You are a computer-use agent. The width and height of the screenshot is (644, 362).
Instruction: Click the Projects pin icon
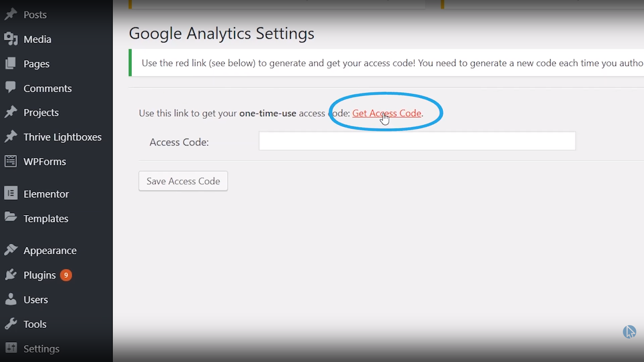click(11, 112)
